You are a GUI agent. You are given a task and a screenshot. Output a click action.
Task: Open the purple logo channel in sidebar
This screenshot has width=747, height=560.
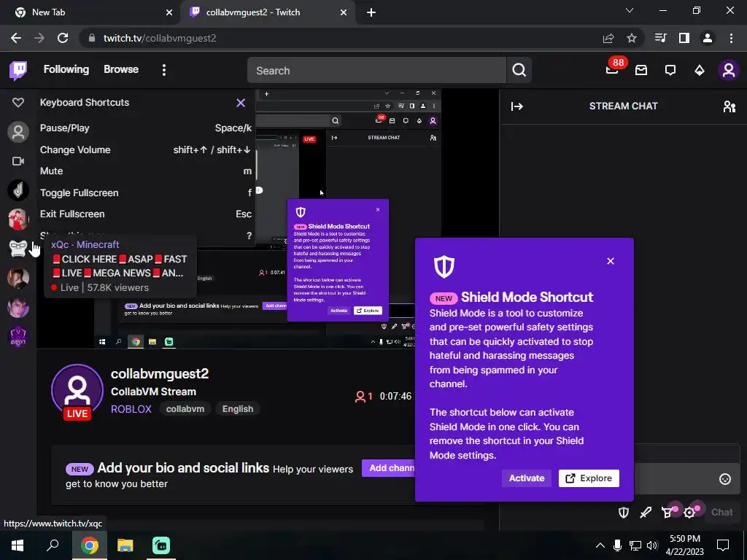point(18,336)
